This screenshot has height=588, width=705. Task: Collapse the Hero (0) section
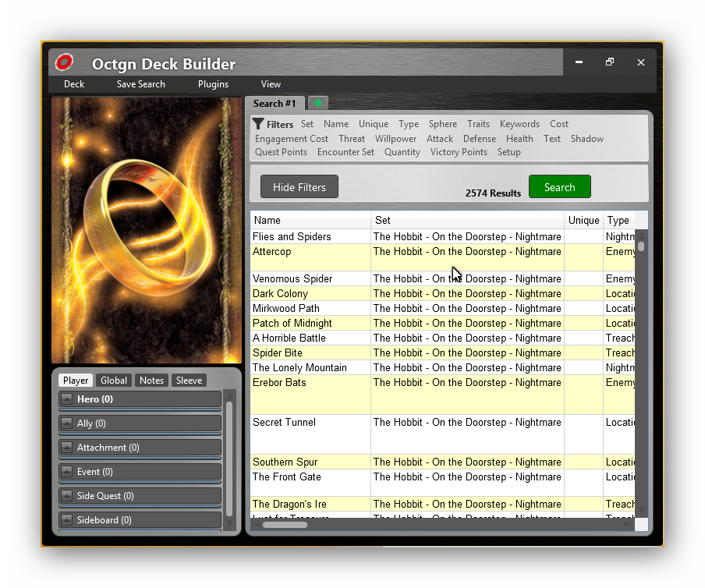coord(66,398)
